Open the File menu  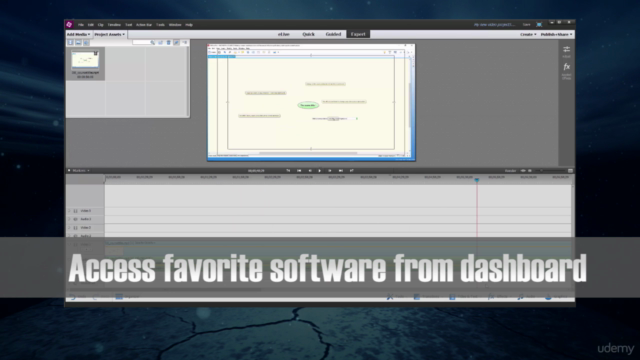pos(81,25)
